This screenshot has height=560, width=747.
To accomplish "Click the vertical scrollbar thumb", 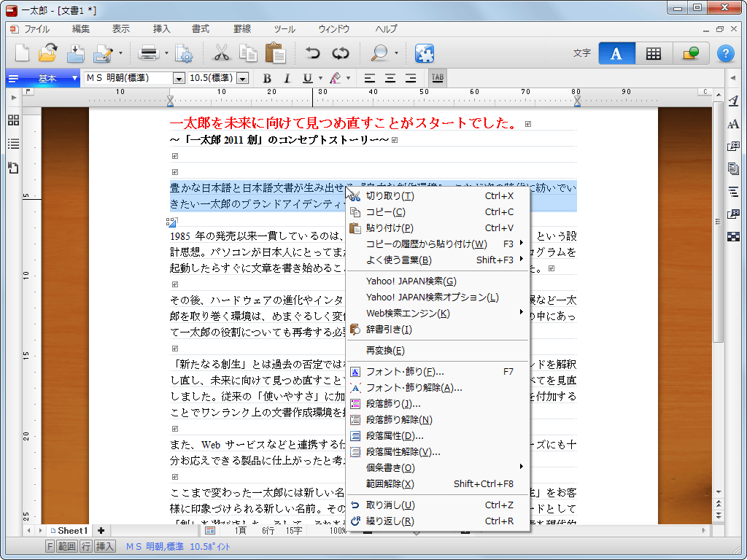I will click(718, 222).
